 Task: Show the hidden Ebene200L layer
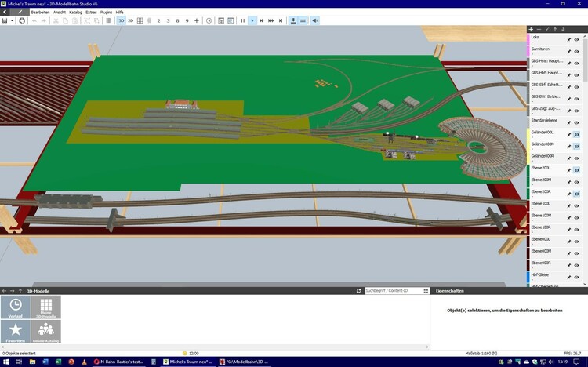point(576,170)
